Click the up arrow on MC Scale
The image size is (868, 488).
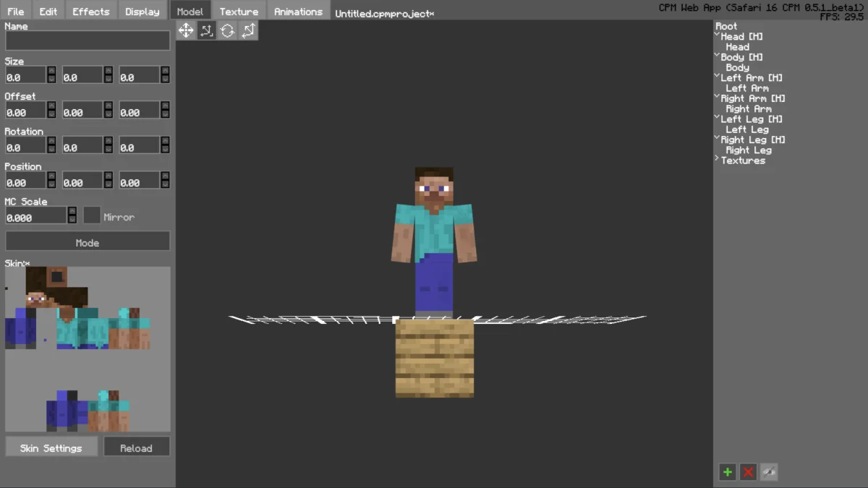tap(72, 211)
